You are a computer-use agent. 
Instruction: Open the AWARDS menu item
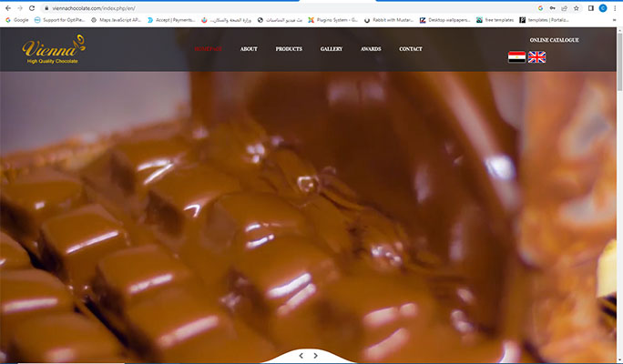371,49
